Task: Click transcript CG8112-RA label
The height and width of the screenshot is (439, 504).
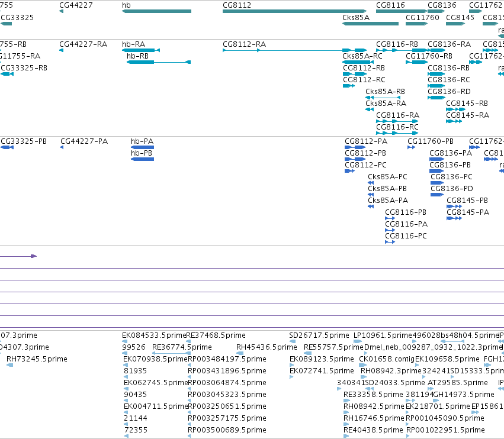Action: point(244,44)
